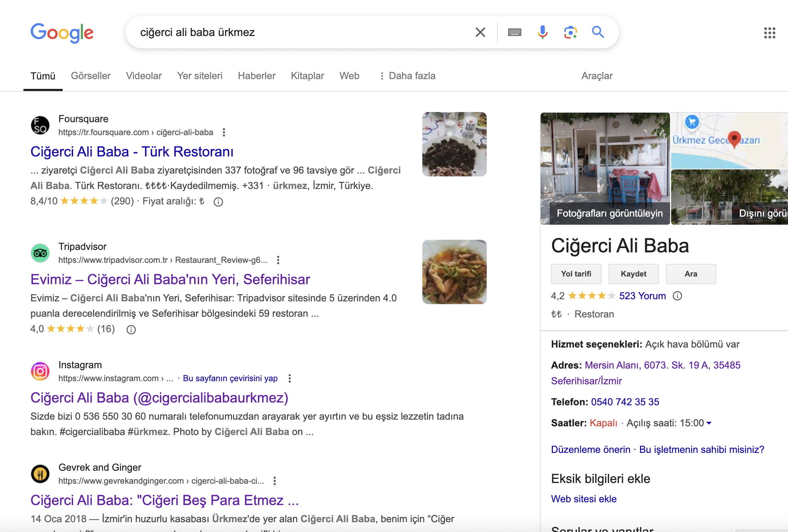
Task: Select the Tümü tab
Action: tap(43, 76)
